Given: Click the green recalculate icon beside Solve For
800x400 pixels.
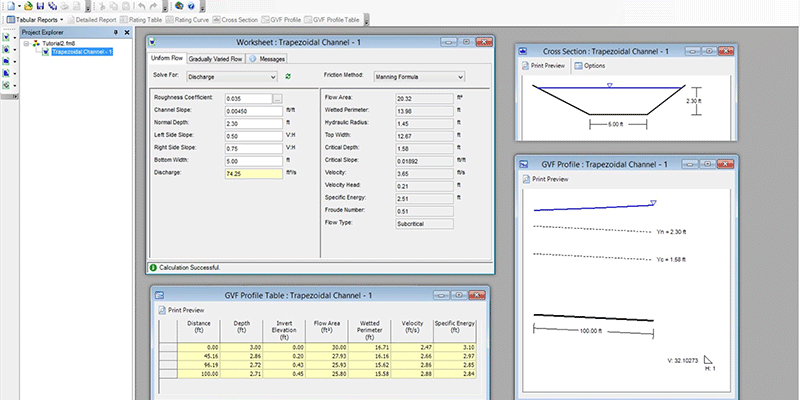Looking at the screenshot, I should (289, 76).
